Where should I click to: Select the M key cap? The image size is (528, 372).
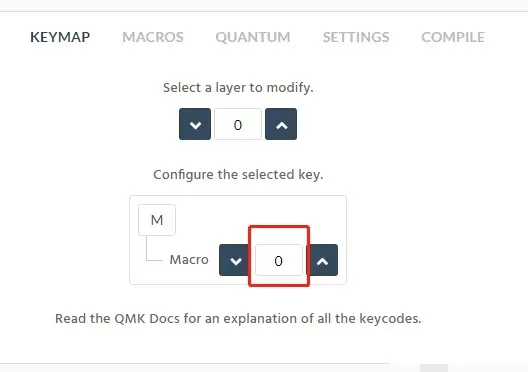tap(157, 220)
